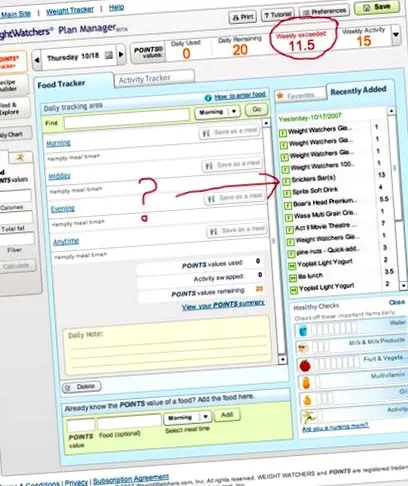Check the first Oil box
This screenshot has height=486, width=408.
click(x=319, y=398)
